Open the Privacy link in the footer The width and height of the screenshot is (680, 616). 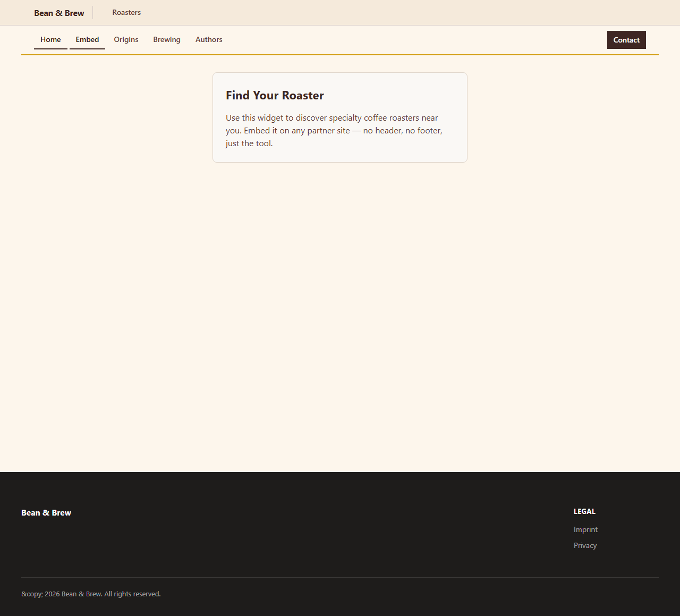585,545
